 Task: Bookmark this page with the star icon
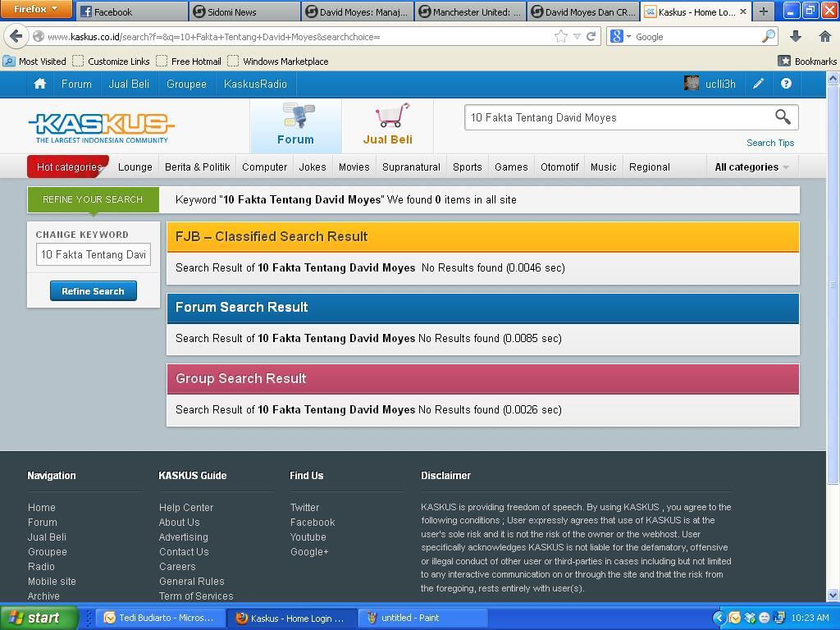tap(560, 36)
